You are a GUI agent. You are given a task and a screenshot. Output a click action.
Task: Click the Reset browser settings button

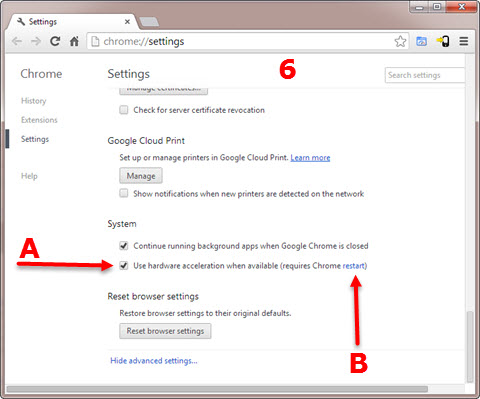(x=165, y=331)
